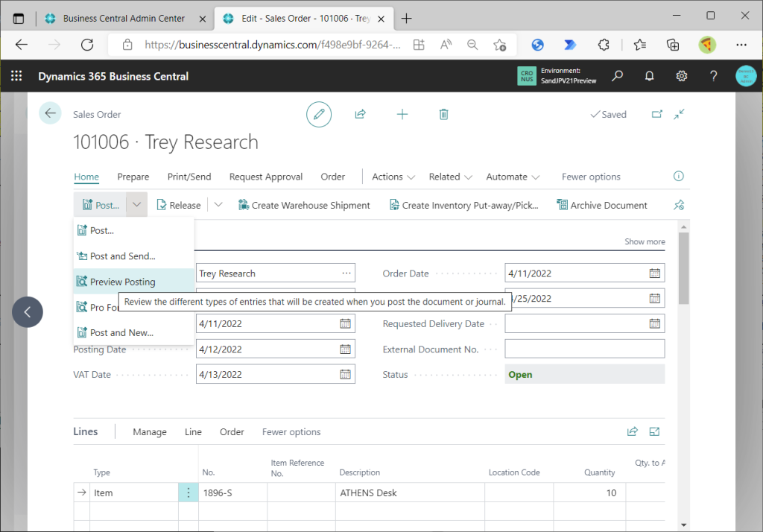Viewport: 763px width, 532px height.
Task: Click the share icon in the Lines section
Action: [x=632, y=431]
